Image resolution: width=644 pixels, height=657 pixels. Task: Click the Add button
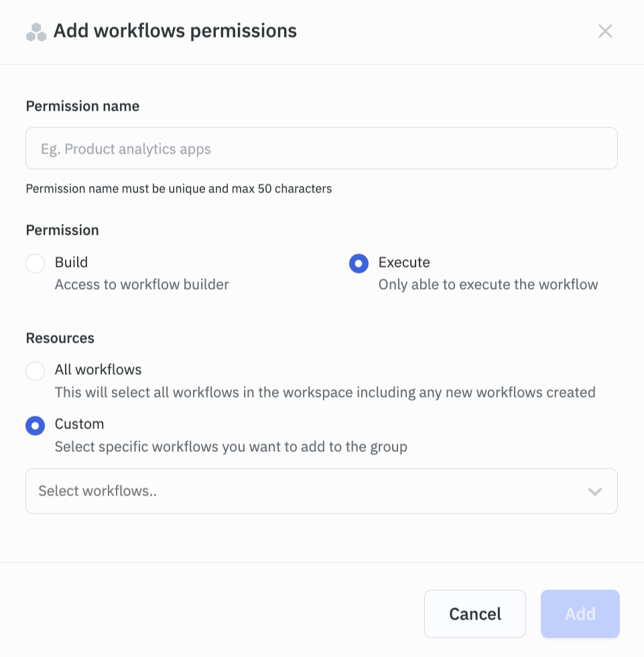coord(580,613)
